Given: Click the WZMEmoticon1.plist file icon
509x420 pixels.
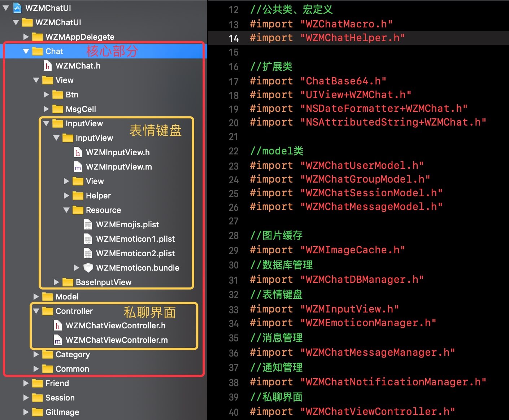Looking at the screenshot, I should pos(88,239).
